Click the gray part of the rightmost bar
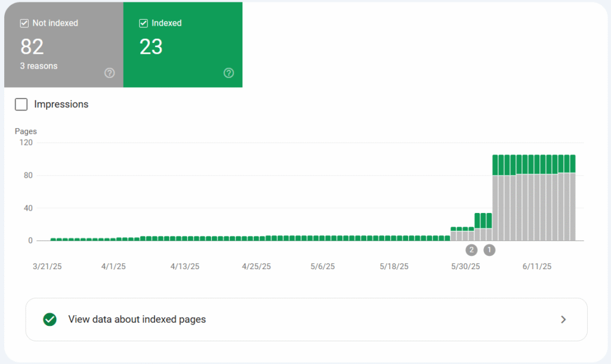This screenshot has width=611, height=364. (x=572, y=206)
